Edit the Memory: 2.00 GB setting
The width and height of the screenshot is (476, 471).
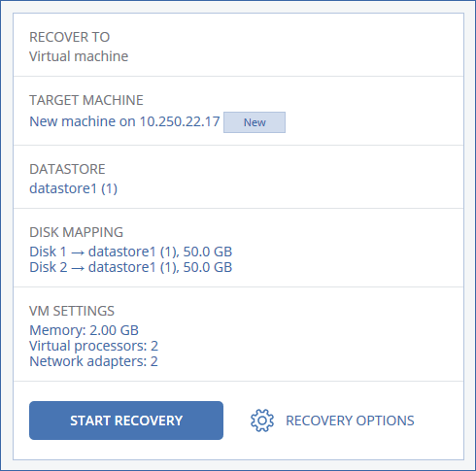tap(84, 330)
